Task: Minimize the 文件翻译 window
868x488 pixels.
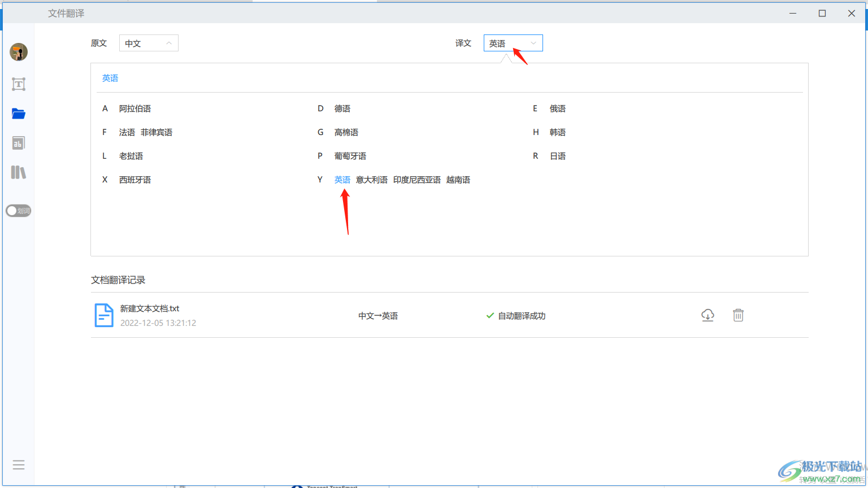Action: point(793,13)
